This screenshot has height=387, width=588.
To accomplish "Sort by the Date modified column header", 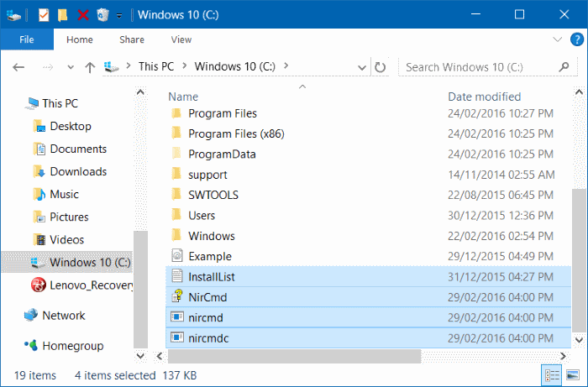I will [484, 97].
